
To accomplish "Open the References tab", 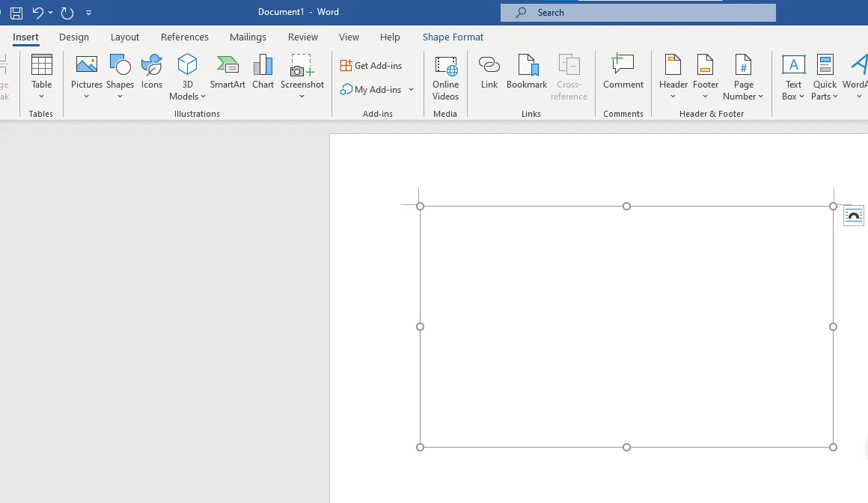I will click(x=185, y=37).
